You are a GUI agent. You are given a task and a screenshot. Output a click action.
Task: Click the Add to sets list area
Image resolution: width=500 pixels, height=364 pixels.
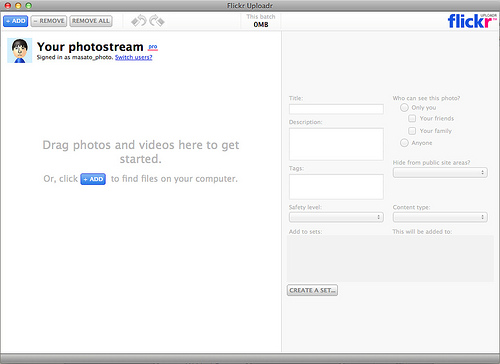tap(390, 258)
